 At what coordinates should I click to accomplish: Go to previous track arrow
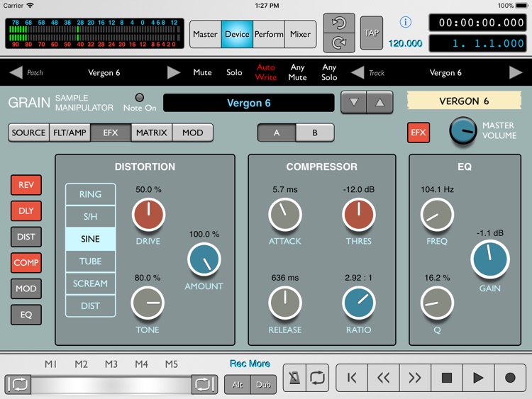[x=358, y=72]
